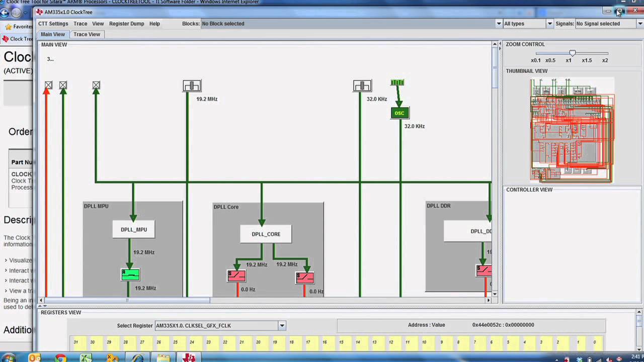
Task: Click the 19.2 MHz crystal oscillator symbol
Action: 192,86
